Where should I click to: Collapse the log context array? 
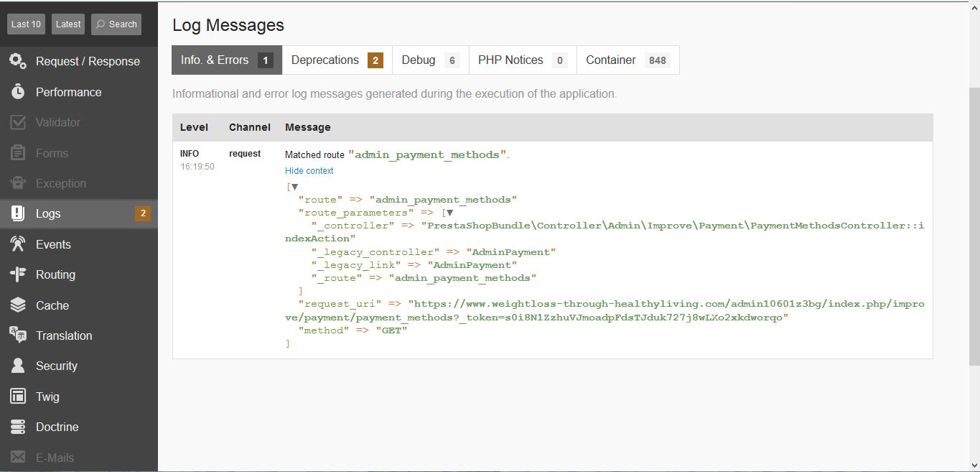point(294,186)
